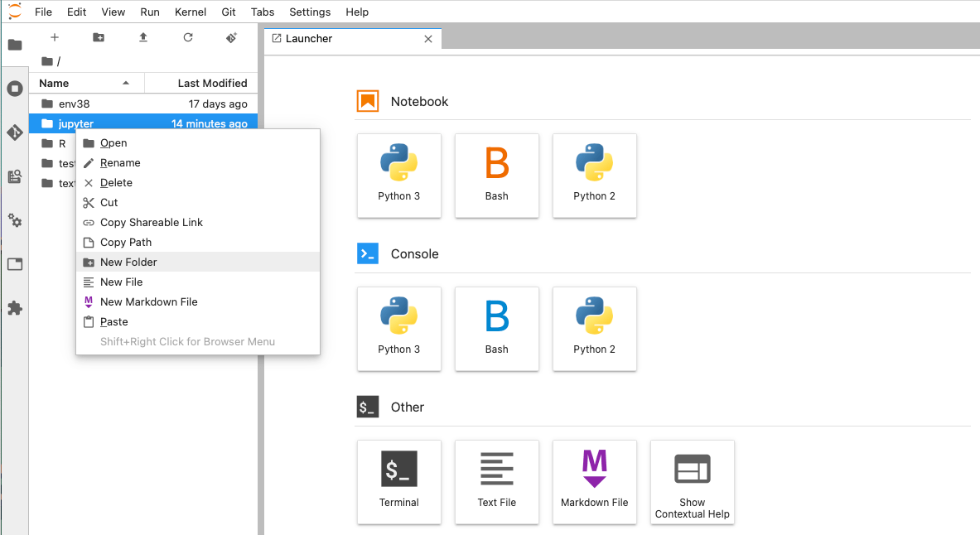Choose Cut in the context menu

point(197,203)
